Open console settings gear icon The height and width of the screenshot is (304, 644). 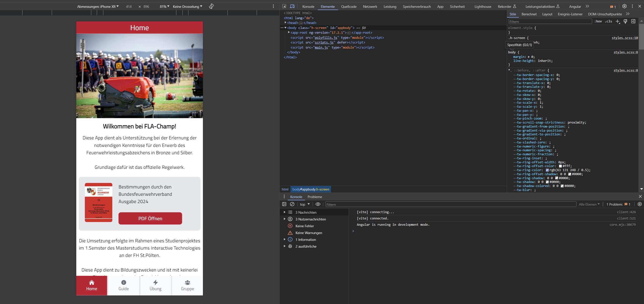click(x=639, y=204)
